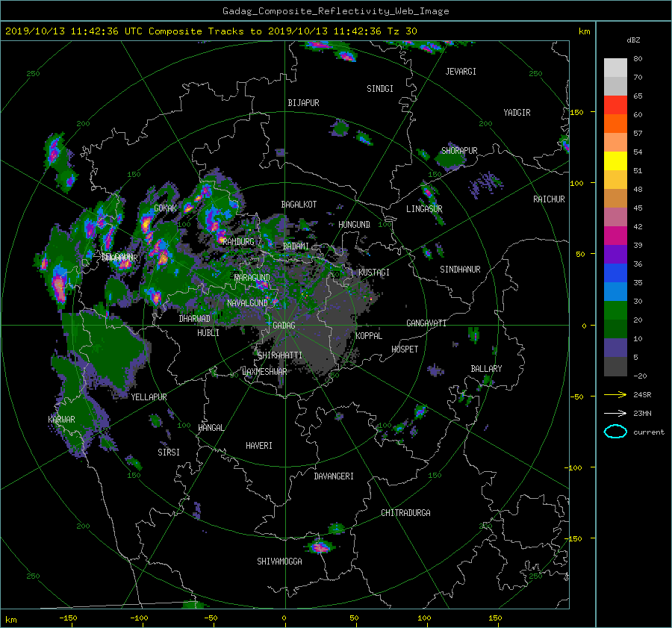
Task: Click the HAVERI city label
Action: [x=259, y=446]
